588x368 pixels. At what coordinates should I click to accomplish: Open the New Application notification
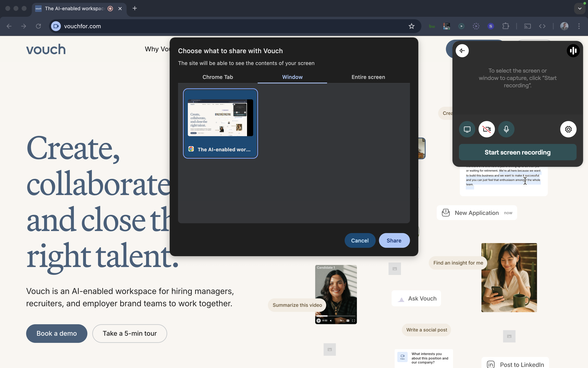click(477, 213)
